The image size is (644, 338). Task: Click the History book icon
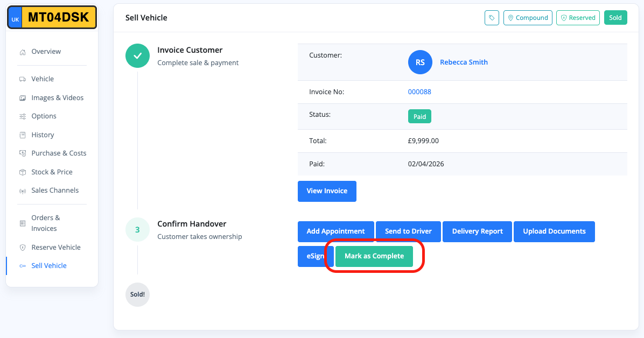(x=23, y=135)
